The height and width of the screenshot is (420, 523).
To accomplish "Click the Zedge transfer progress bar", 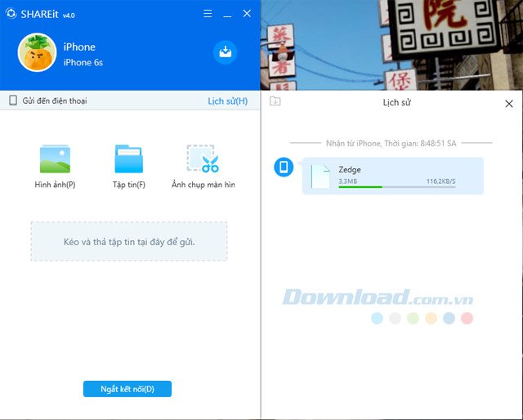I will tap(397, 187).
